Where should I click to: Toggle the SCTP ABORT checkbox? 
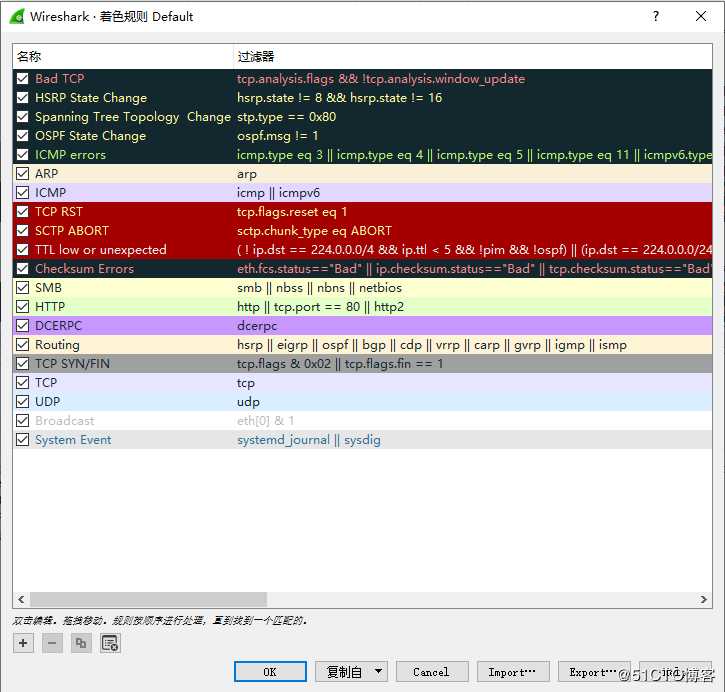[23, 230]
